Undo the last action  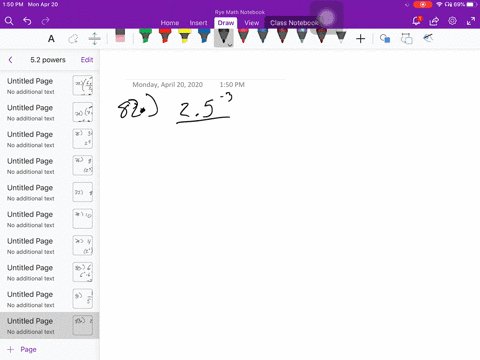(27, 21)
